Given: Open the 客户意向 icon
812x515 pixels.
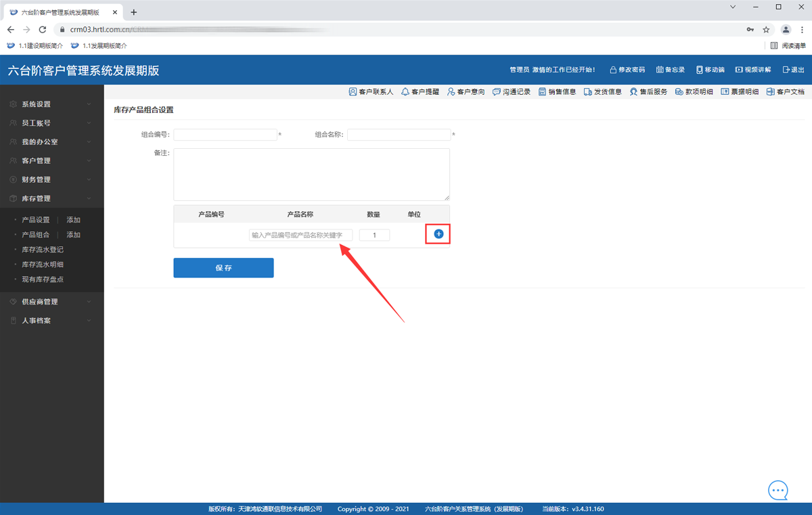Looking at the screenshot, I should [451, 91].
